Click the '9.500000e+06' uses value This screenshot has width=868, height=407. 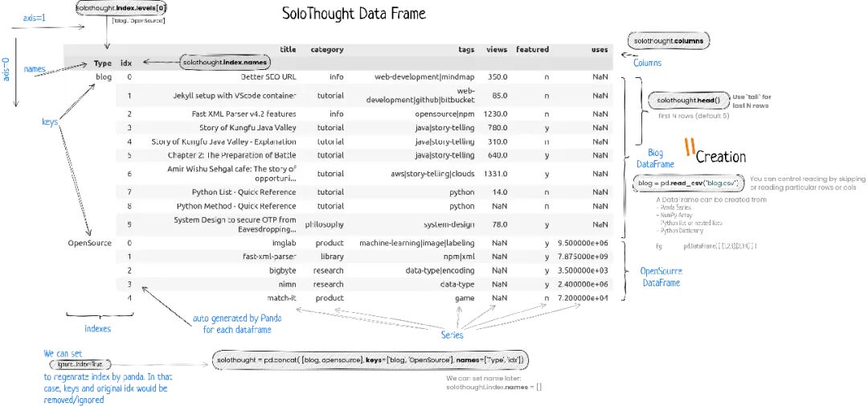point(583,243)
